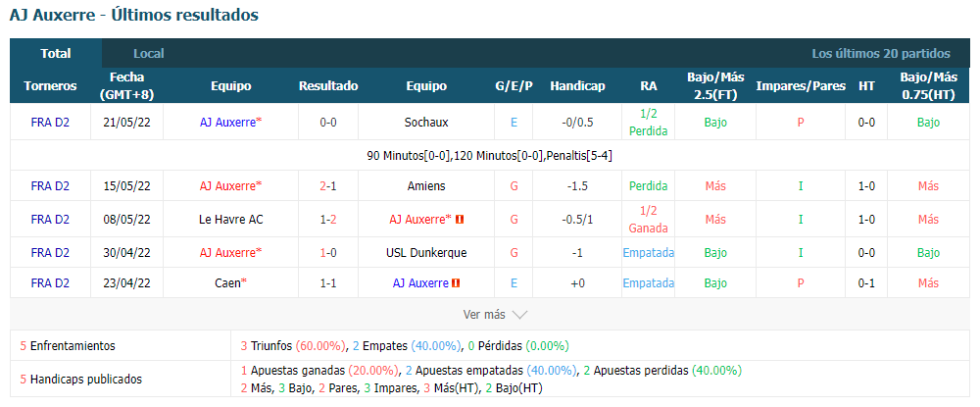Click the Ver más text link
This screenshot has height=407, width=980.
point(484,315)
